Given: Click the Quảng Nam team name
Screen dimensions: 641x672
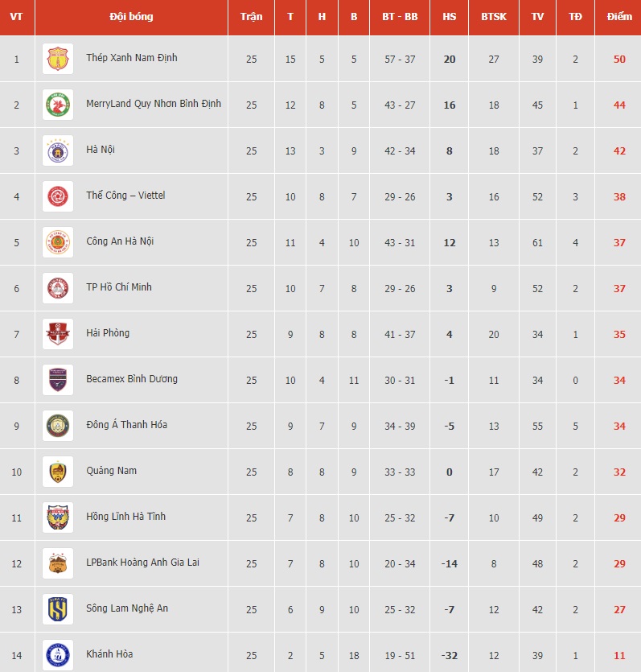Looking at the screenshot, I should [111, 471].
